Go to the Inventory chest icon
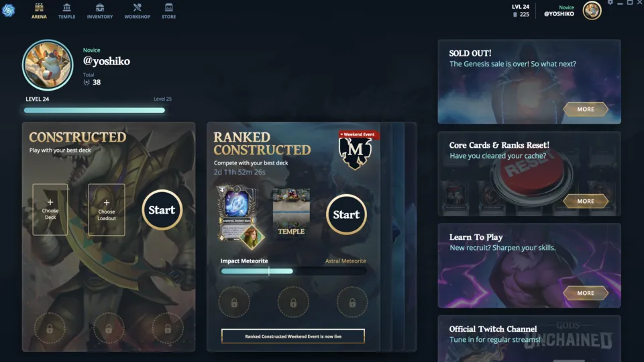Viewport: 644px width, 362px height. click(x=100, y=7)
